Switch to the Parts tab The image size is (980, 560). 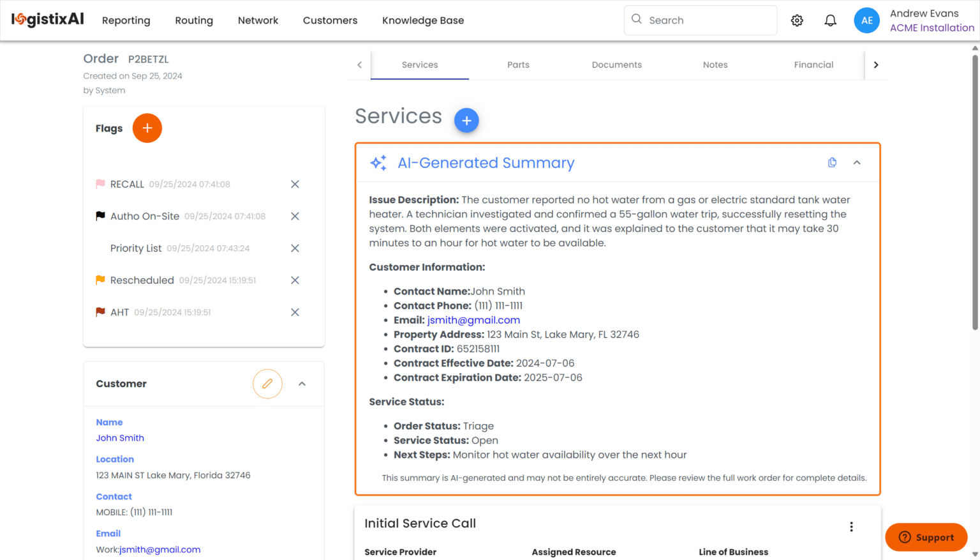click(518, 64)
